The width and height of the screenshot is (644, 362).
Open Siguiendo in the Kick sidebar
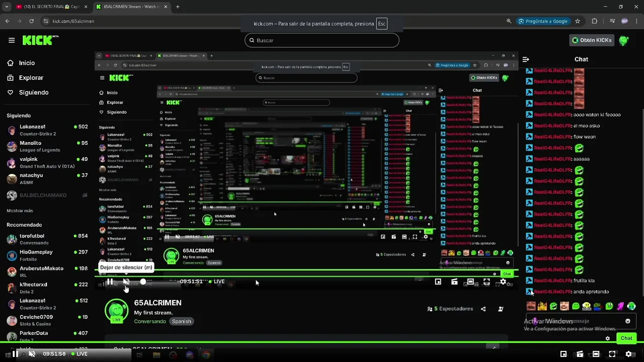pyautogui.click(x=28, y=93)
